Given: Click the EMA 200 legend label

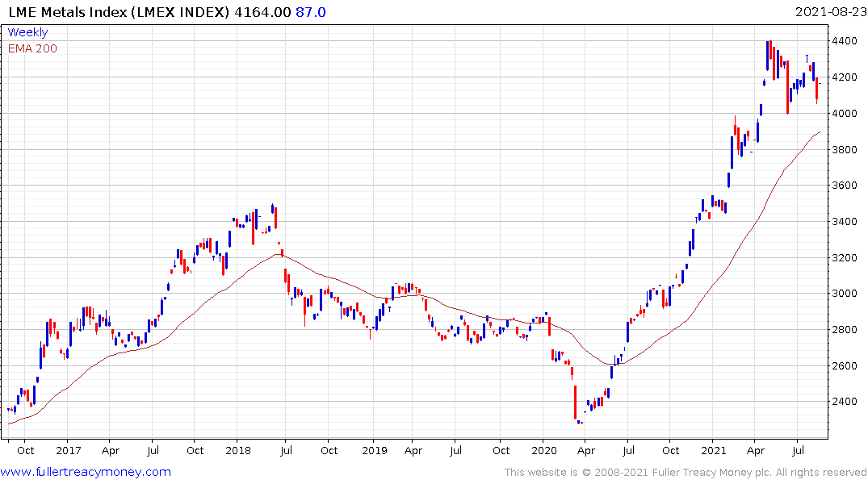Looking at the screenshot, I should point(32,48).
